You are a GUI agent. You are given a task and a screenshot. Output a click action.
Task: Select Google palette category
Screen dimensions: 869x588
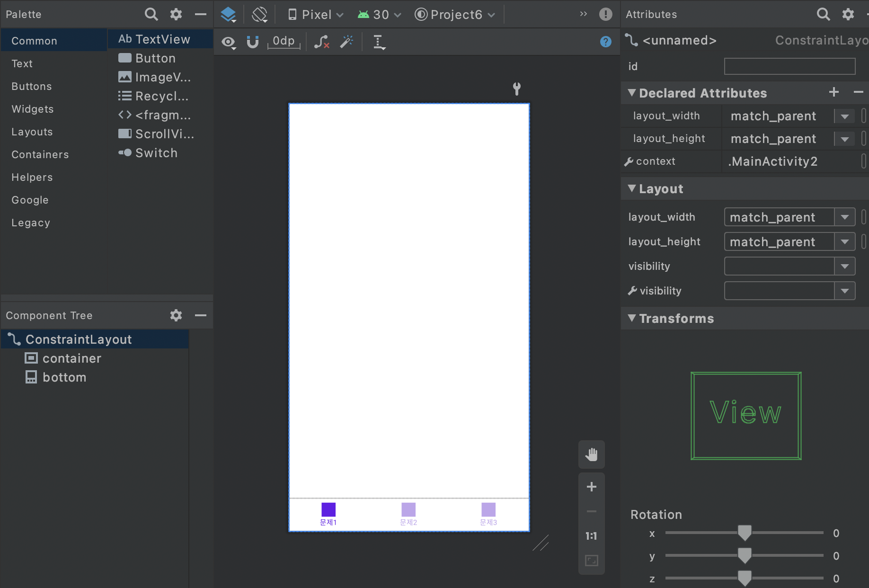[54, 200]
